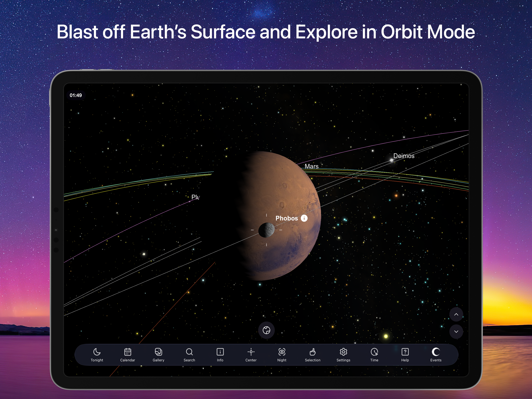Click the white Deimos dot
The height and width of the screenshot is (399, 532).
[x=392, y=160]
